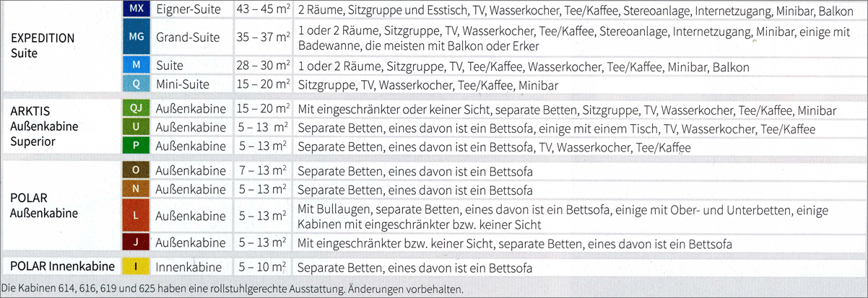Click the brown O cabin badge
This screenshot has height=298, width=868.
pos(136,171)
